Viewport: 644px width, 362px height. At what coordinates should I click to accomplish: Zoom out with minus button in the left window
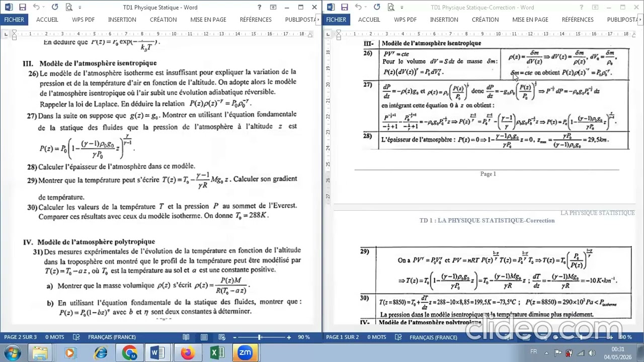tap(234, 337)
